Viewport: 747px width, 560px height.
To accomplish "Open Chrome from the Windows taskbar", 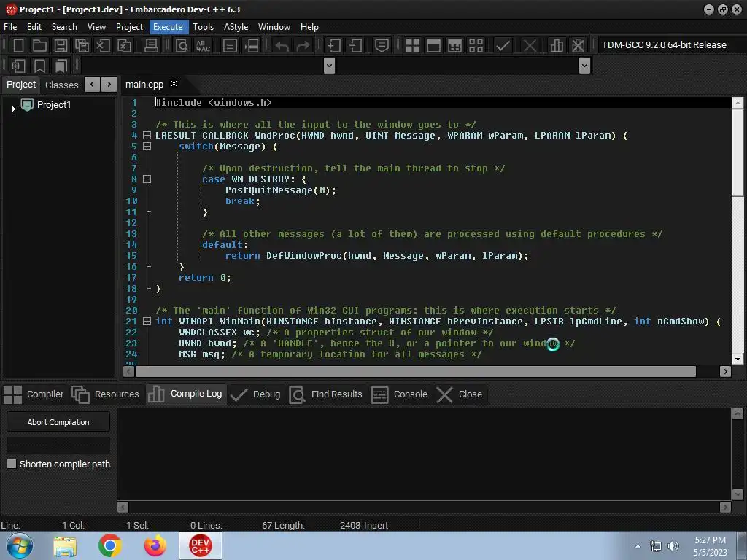I will click(x=110, y=545).
